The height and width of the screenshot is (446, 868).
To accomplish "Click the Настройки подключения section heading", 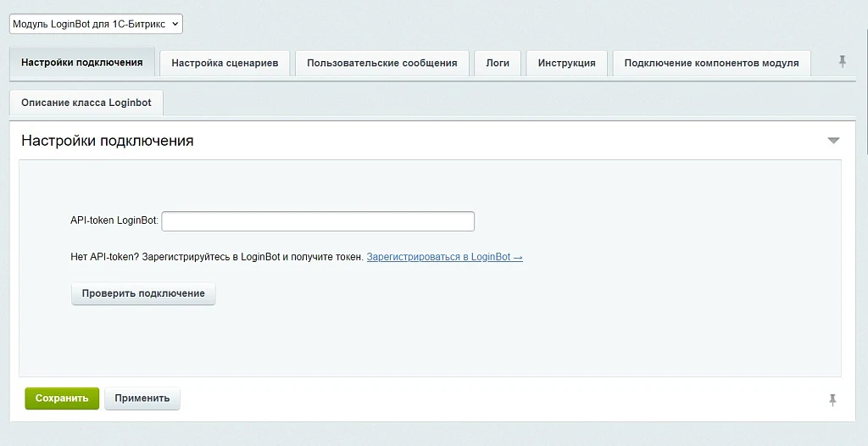I will pyautogui.click(x=108, y=141).
